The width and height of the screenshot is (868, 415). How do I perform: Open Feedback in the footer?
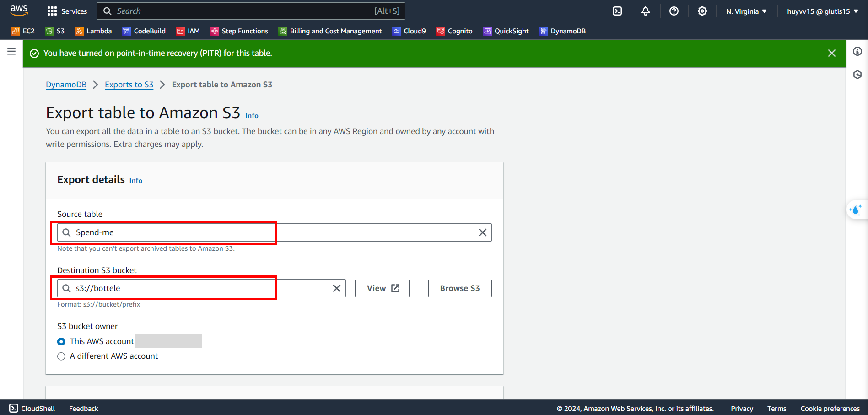(84, 409)
